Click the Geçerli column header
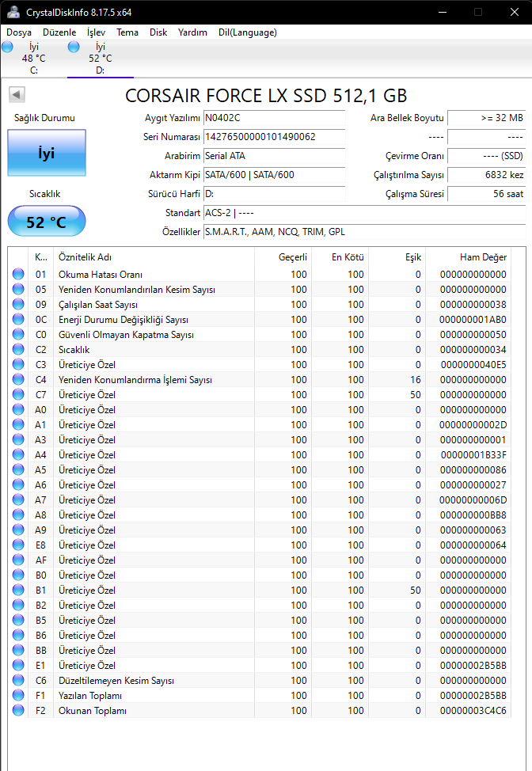Viewport: 532px width, 771px height. [283, 257]
